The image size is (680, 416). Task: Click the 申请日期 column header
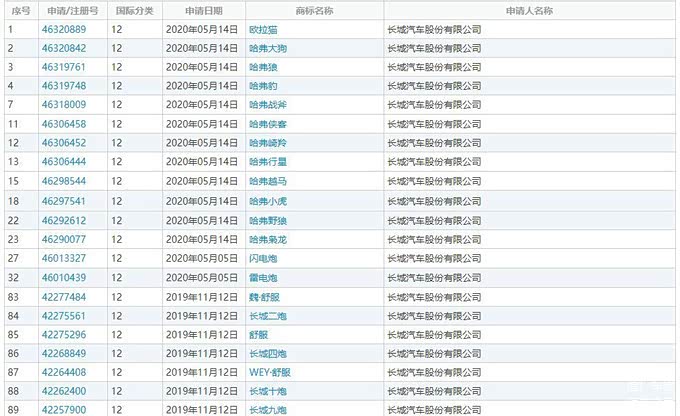[203, 10]
